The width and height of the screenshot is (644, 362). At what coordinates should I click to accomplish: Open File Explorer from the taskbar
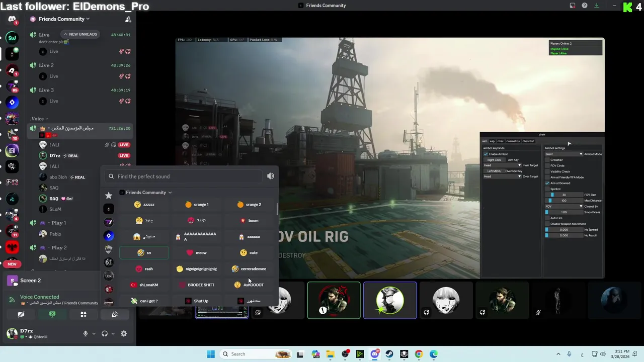pyautogui.click(x=331, y=354)
